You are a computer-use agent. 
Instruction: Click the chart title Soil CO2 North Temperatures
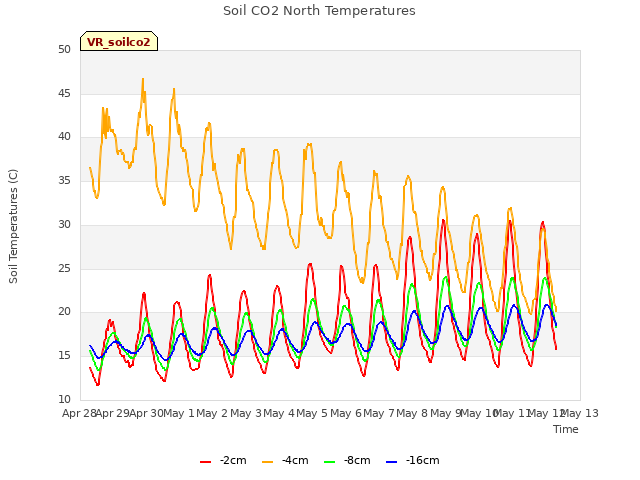click(319, 11)
